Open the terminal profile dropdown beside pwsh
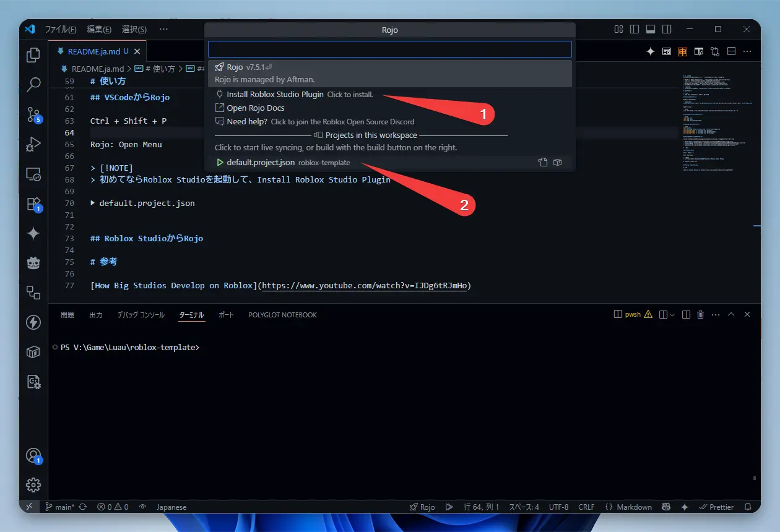Image resolution: width=780 pixels, height=532 pixels. click(x=672, y=314)
